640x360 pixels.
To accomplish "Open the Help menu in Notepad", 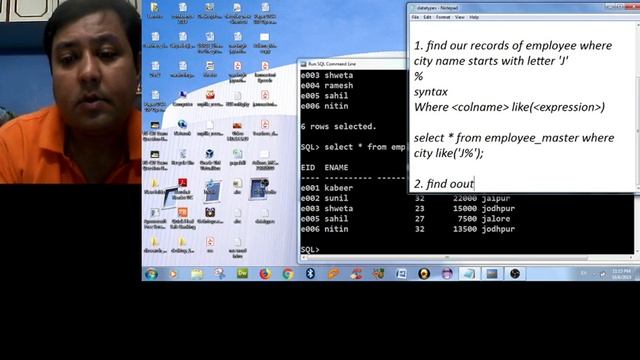I will [x=473, y=17].
